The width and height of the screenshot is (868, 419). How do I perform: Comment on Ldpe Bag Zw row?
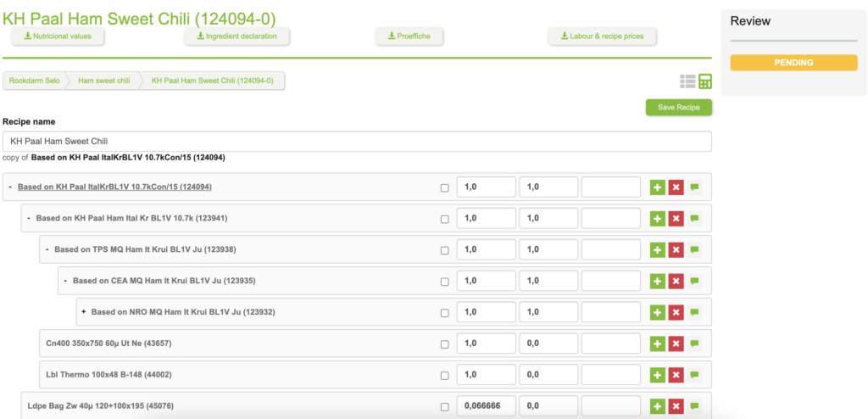(694, 406)
